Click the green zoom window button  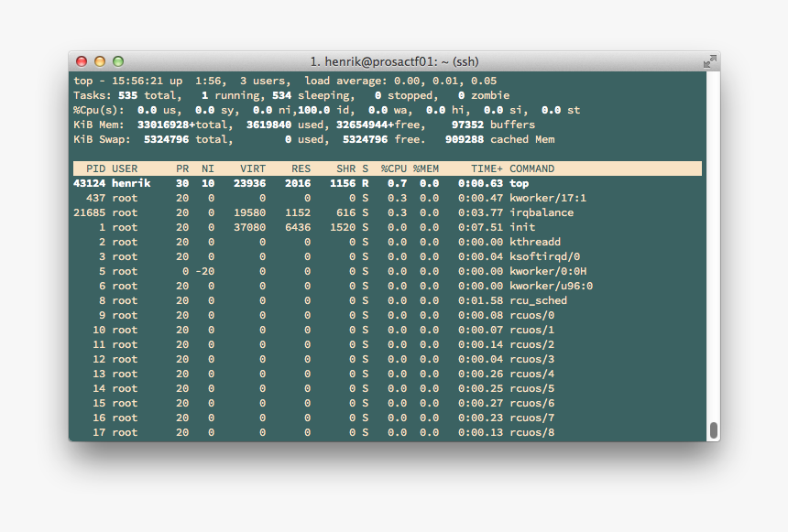118,61
